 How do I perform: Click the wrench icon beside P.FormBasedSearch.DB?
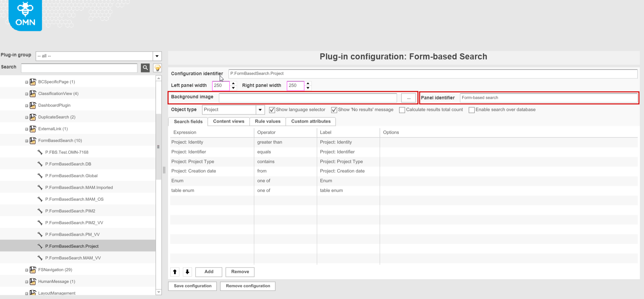40,164
